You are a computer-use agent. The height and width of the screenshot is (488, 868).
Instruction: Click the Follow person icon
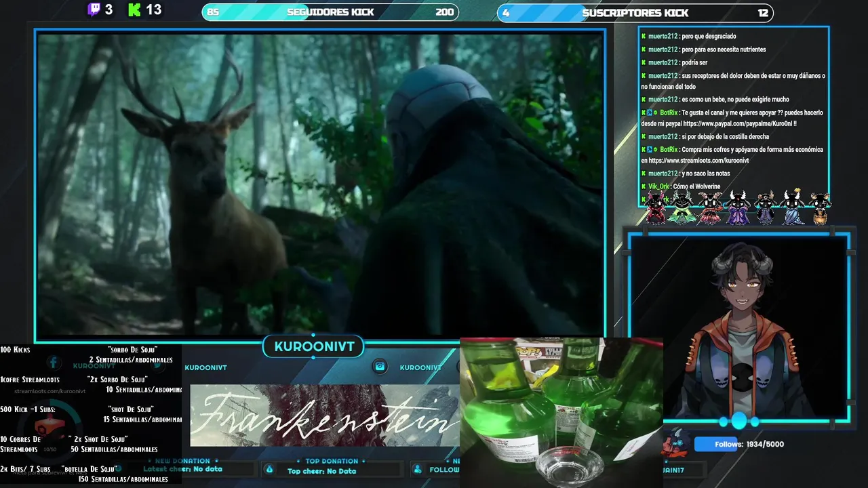(418, 469)
